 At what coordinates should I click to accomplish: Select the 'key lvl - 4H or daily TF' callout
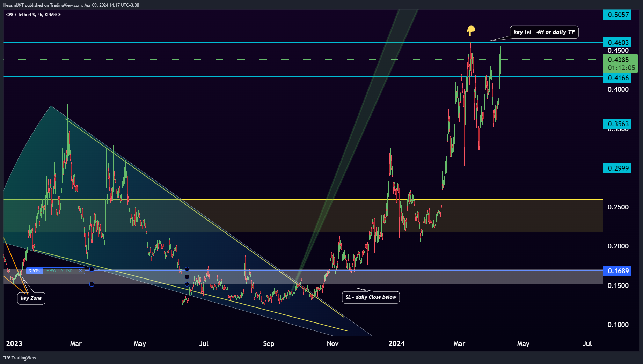click(x=544, y=32)
